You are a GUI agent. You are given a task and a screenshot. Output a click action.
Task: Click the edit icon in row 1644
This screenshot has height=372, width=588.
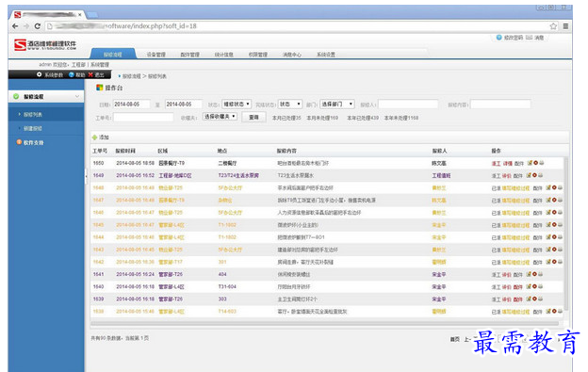[x=548, y=237]
